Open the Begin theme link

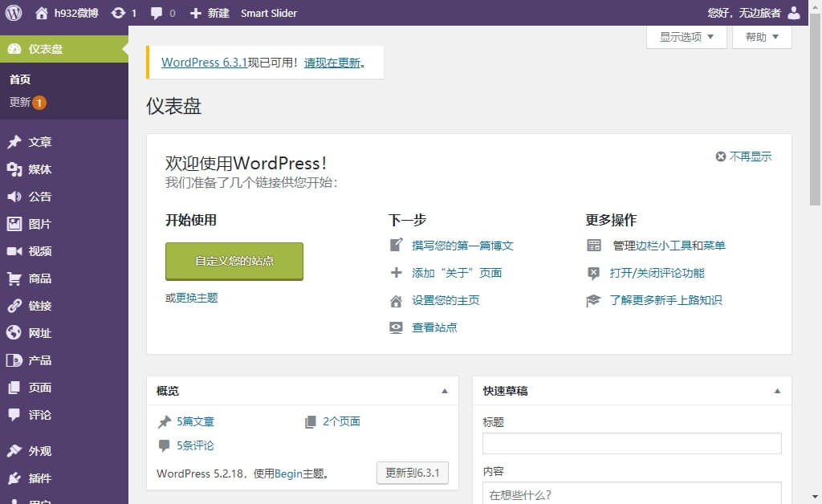click(x=288, y=474)
